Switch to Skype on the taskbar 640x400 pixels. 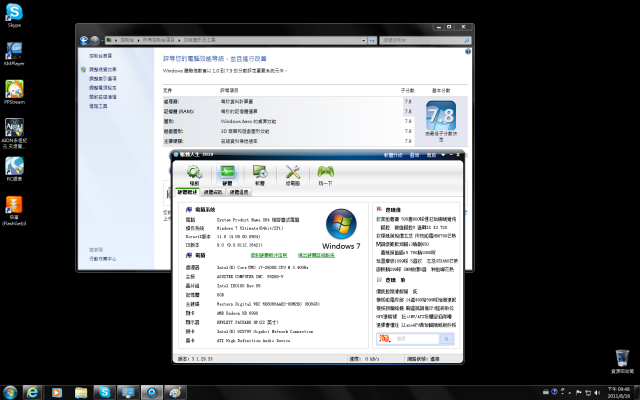point(104,392)
